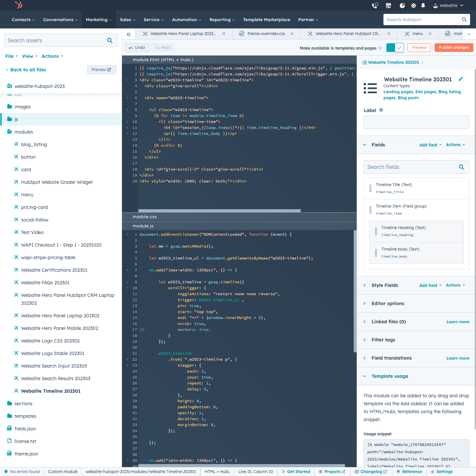Click the Search fields magnifier icon
Image resolution: width=476 pixels, height=476 pixels.
pyautogui.click(x=461, y=167)
